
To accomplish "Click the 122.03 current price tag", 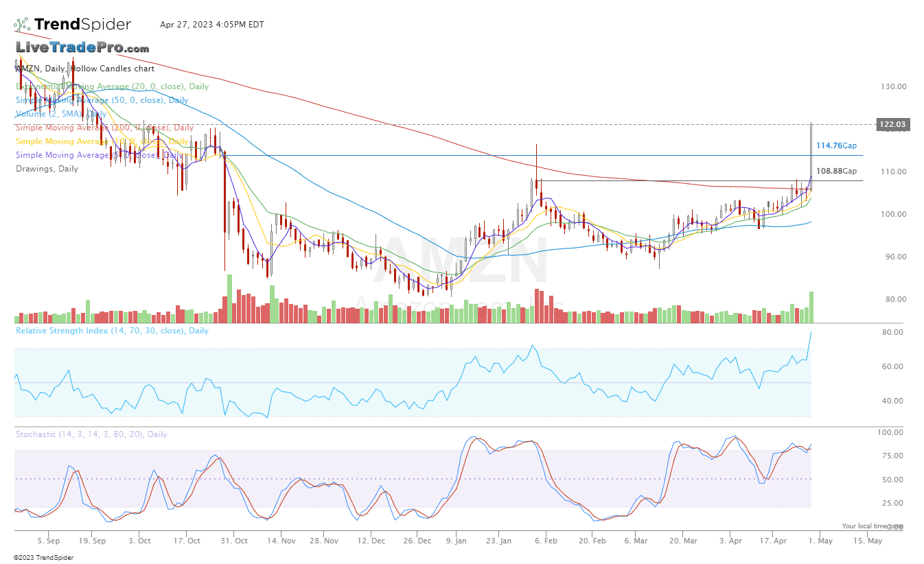I will click(x=892, y=124).
